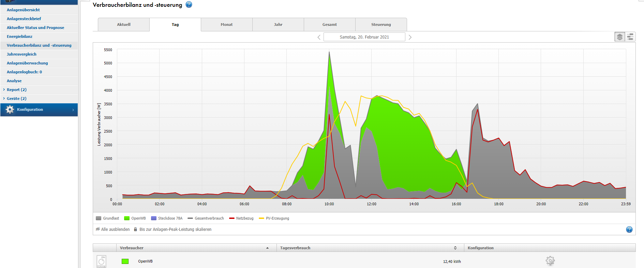Expand the Geräte (2) sidebar section
The image size is (644, 268).
(16, 99)
